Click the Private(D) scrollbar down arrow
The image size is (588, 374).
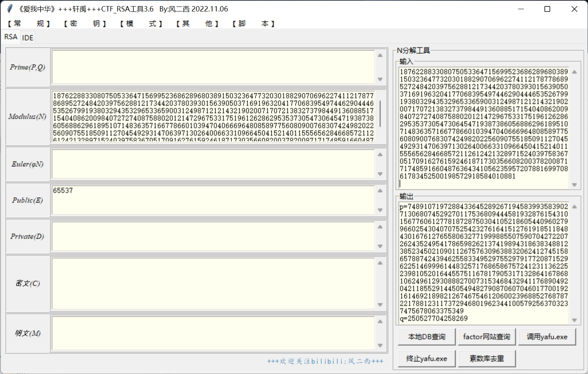click(x=380, y=246)
